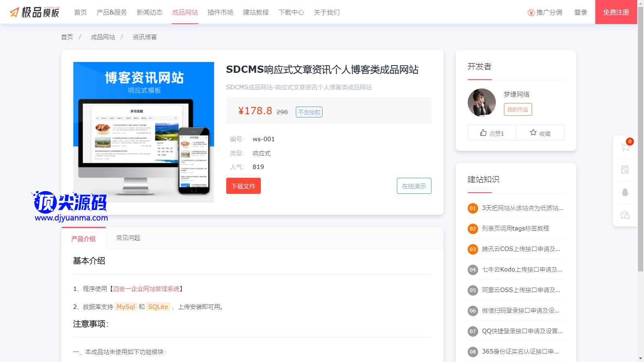The width and height of the screenshot is (644, 362).
Task: Click the 极品模板 site logo
Action: pyautogui.click(x=35, y=12)
